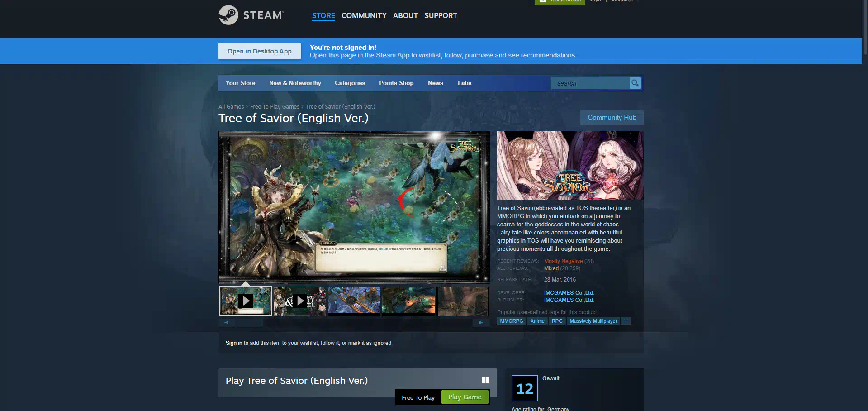Image resolution: width=868 pixels, height=411 pixels.
Task: Open the Categories tab
Action: [350, 83]
